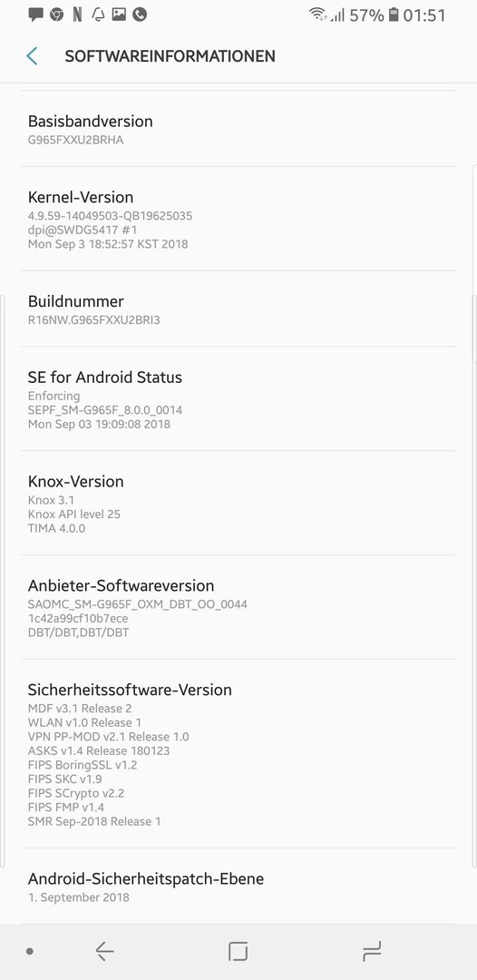This screenshot has height=980, width=477.
Task: Tap the back arrow beside Softwareinformationen
Action: pyautogui.click(x=32, y=56)
